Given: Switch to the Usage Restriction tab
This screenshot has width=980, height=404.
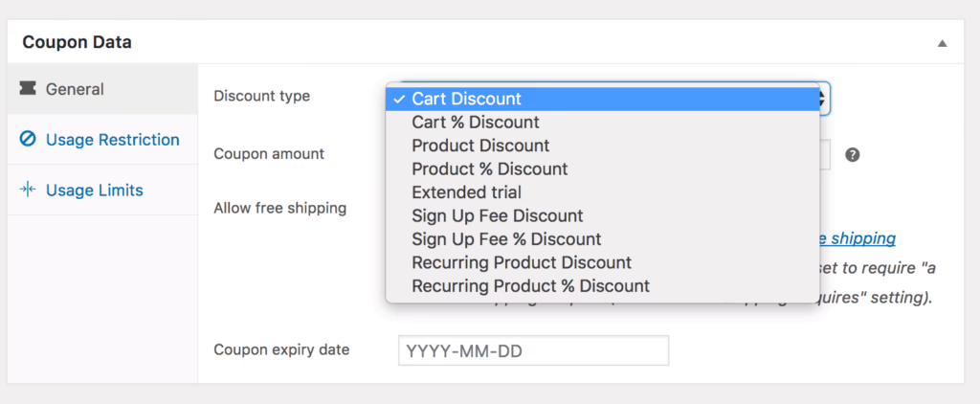Looking at the screenshot, I should click(x=112, y=140).
